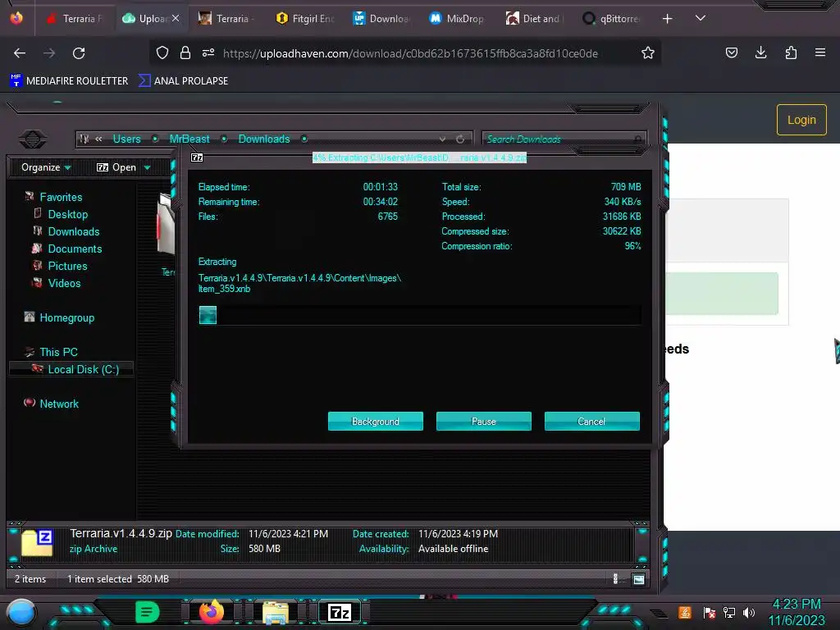Switch to large icons view in status bar
Image resolution: width=840 pixels, height=630 pixels.
pyautogui.click(x=638, y=578)
